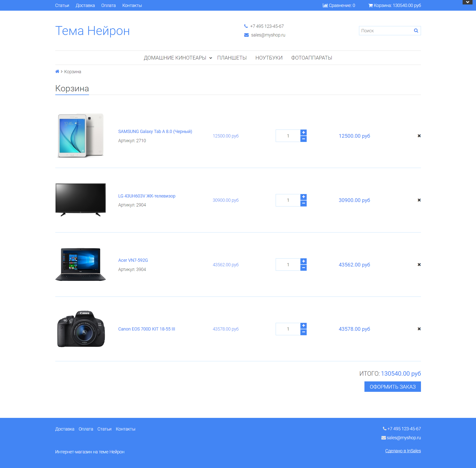Screen dimensions: 476x468
Task: Click the Оформить заказ button
Action: tap(393, 387)
